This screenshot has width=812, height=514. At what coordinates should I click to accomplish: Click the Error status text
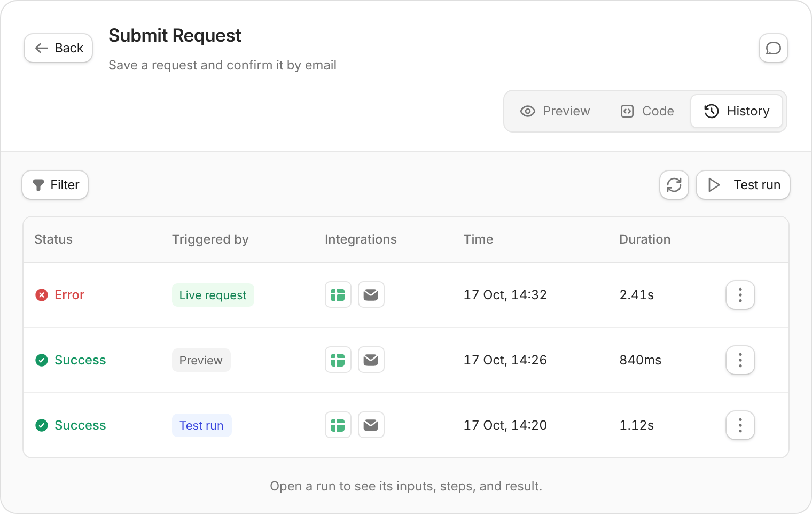click(69, 295)
